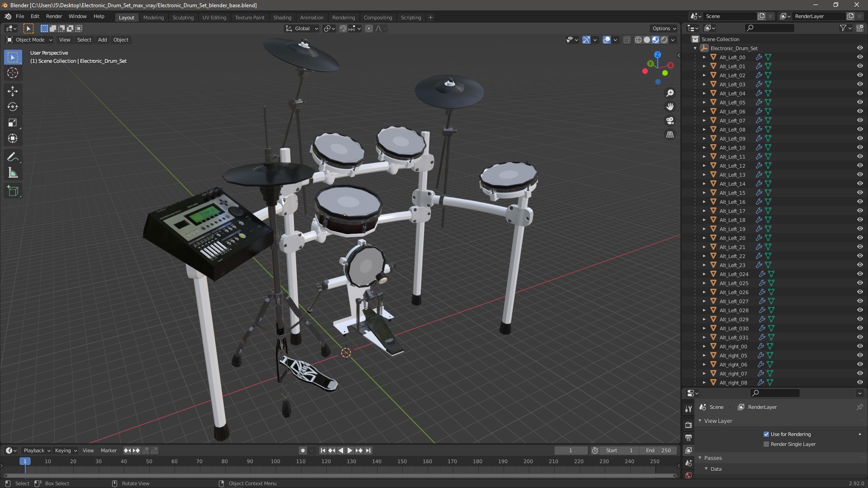Screen dimensions: 868x488
Task: Uncheck Use for Rendering
Action: click(766, 434)
